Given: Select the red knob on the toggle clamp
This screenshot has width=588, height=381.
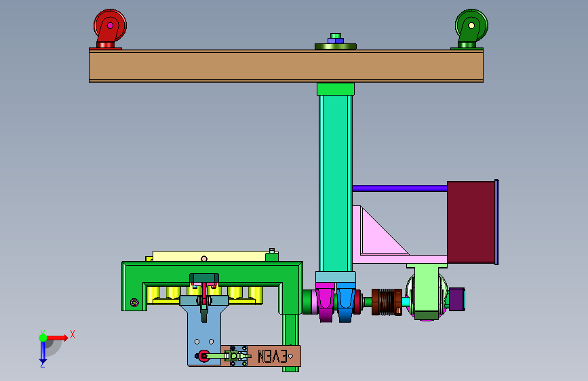Looking at the screenshot, I should tap(203, 356).
